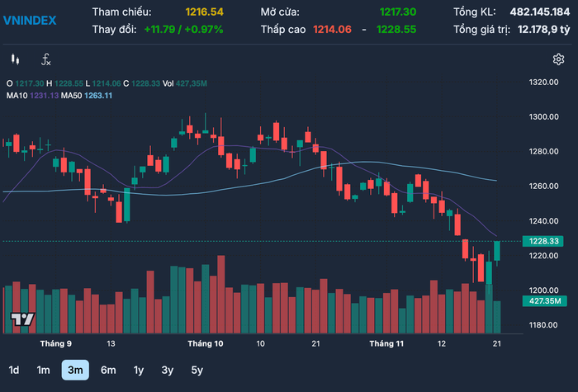
Task: Select the 3m time range
Action: (75, 370)
